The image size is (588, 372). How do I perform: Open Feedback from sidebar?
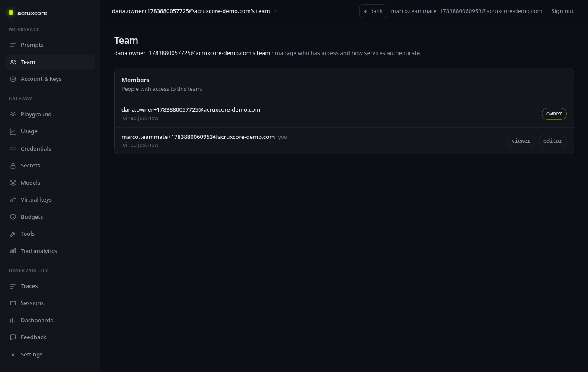click(x=50, y=337)
